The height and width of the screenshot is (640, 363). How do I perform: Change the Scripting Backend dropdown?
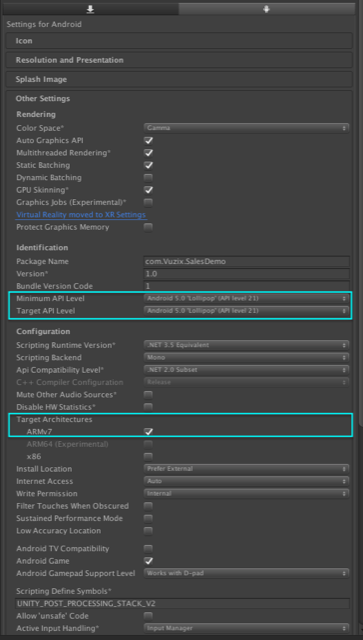(246, 357)
